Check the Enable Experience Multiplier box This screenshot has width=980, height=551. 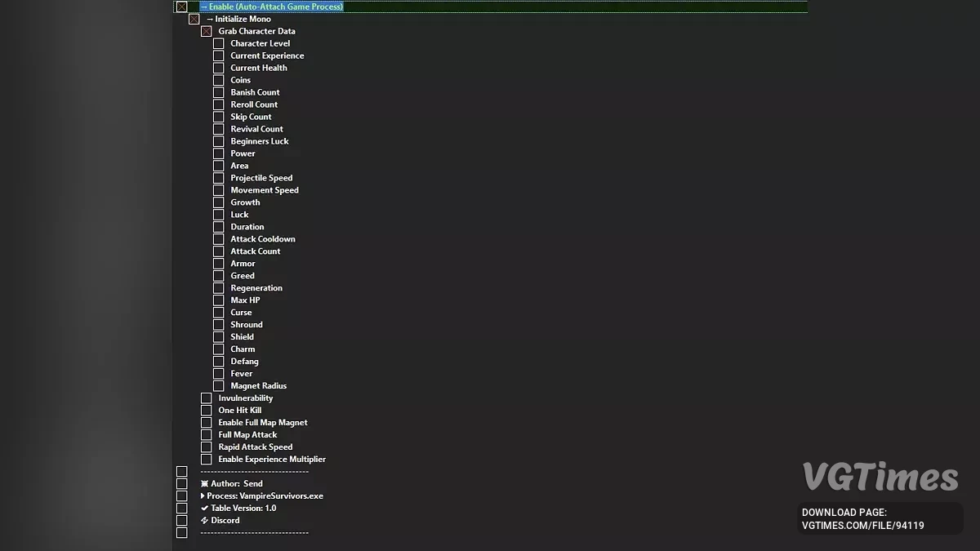click(207, 460)
